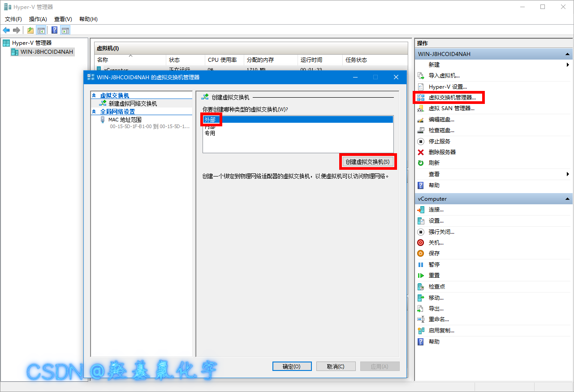
Task: Sort by CPU 使用率 column header
Action: 224,60
